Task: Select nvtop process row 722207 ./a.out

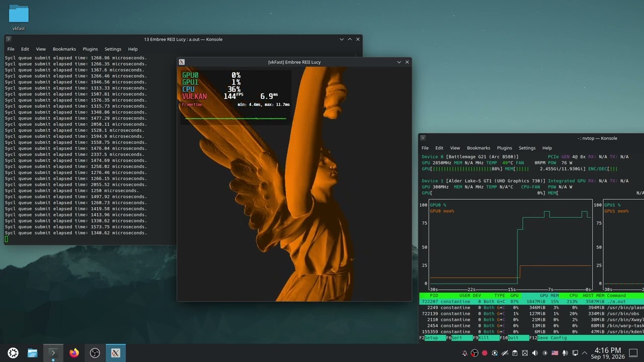Action: point(531,302)
